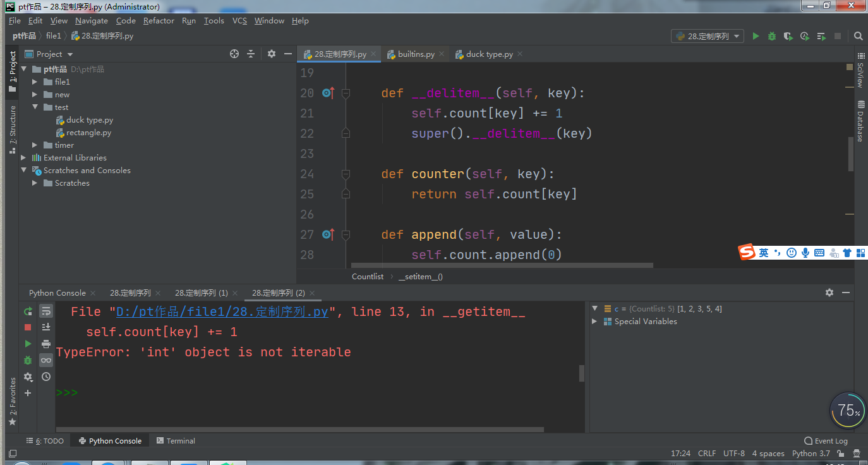The image size is (868, 465).
Task: Click the Python 3.7 interpreter in status bar
Action: [811, 454]
